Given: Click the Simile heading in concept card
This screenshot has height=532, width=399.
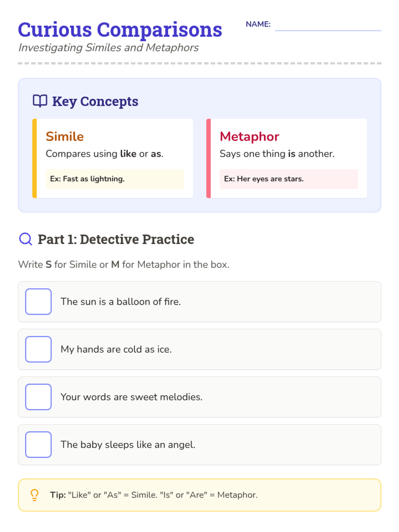Looking at the screenshot, I should point(65,136).
